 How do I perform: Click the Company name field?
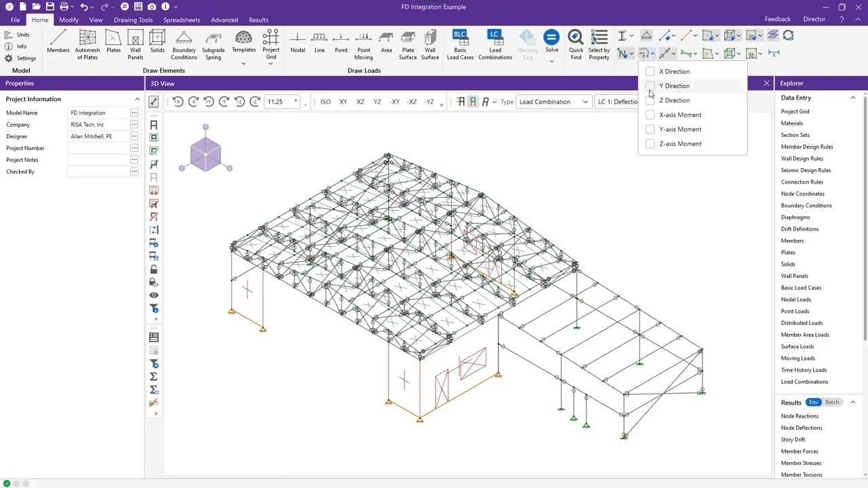pyautogui.click(x=99, y=125)
